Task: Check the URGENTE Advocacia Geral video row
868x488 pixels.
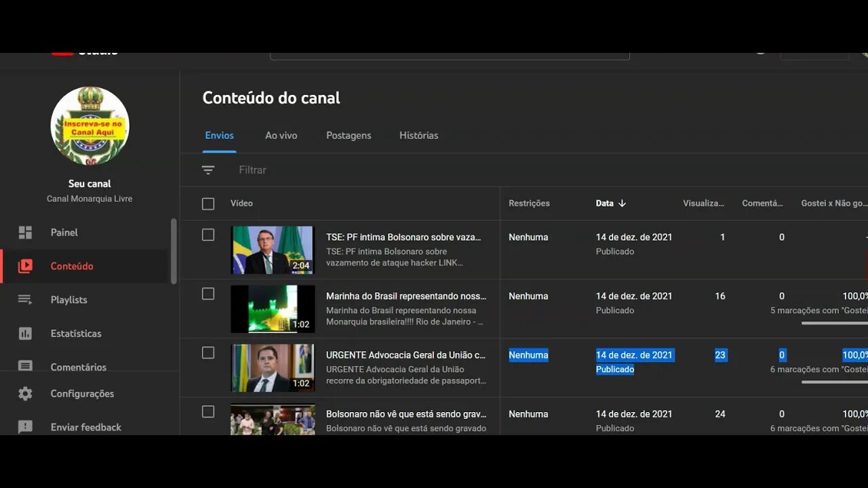Action: (x=208, y=353)
